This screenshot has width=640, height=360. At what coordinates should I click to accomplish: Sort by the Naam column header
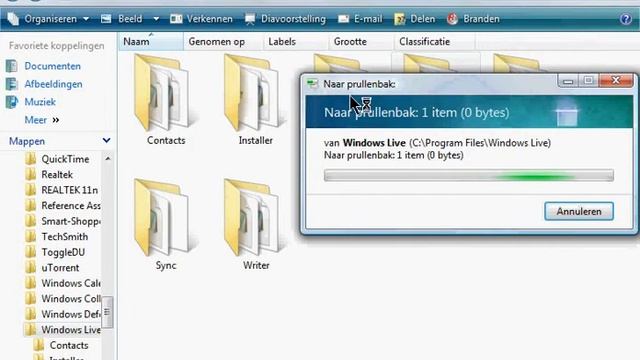[x=151, y=42]
